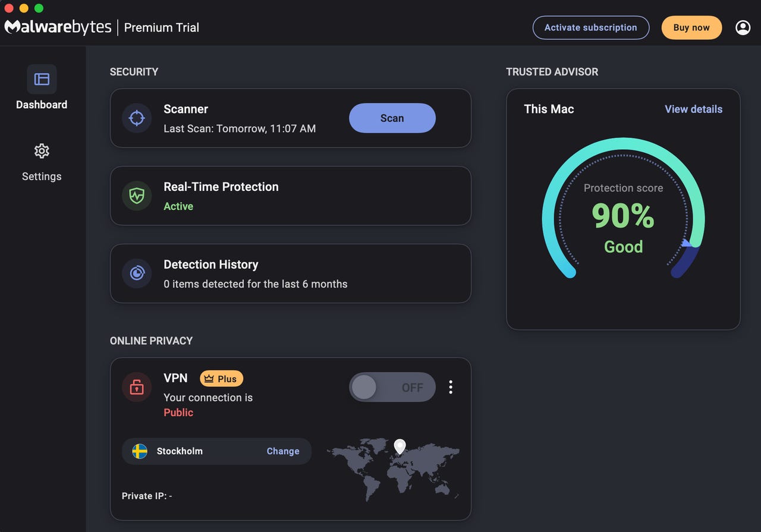761x532 pixels.
Task: Click Activate subscription button
Action: (x=591, y=27)
